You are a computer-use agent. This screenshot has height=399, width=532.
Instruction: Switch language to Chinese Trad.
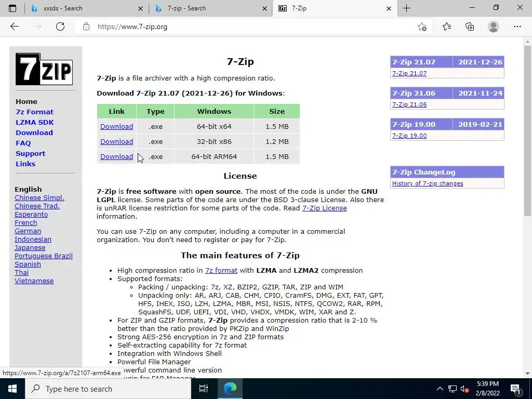pos(37,206)
